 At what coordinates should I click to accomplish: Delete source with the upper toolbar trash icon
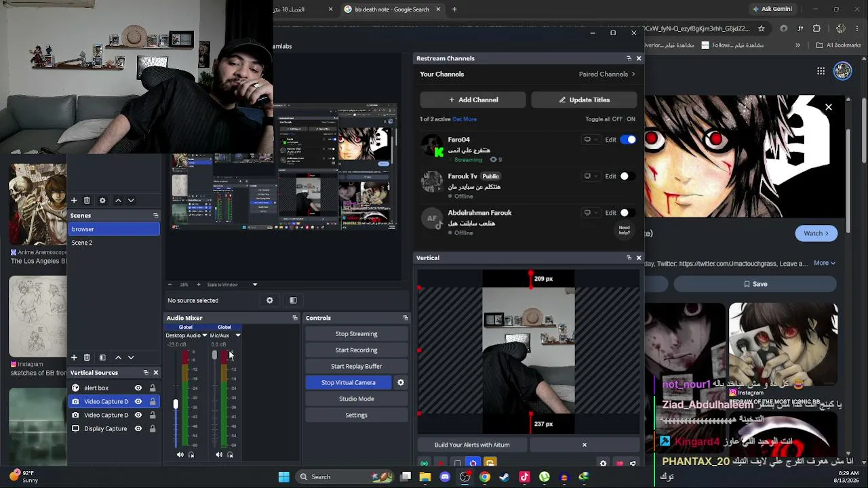coord(87,201)
